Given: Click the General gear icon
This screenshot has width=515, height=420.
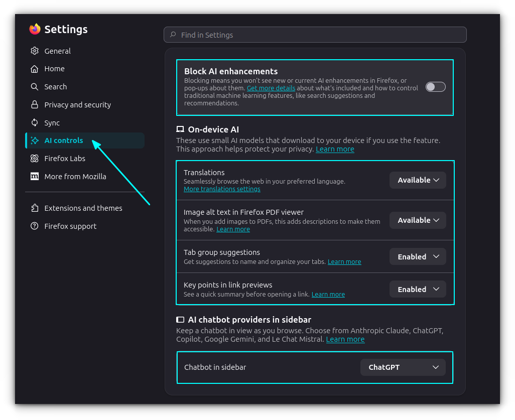Looking at the screenshot, I should click(x=35, y=51).
